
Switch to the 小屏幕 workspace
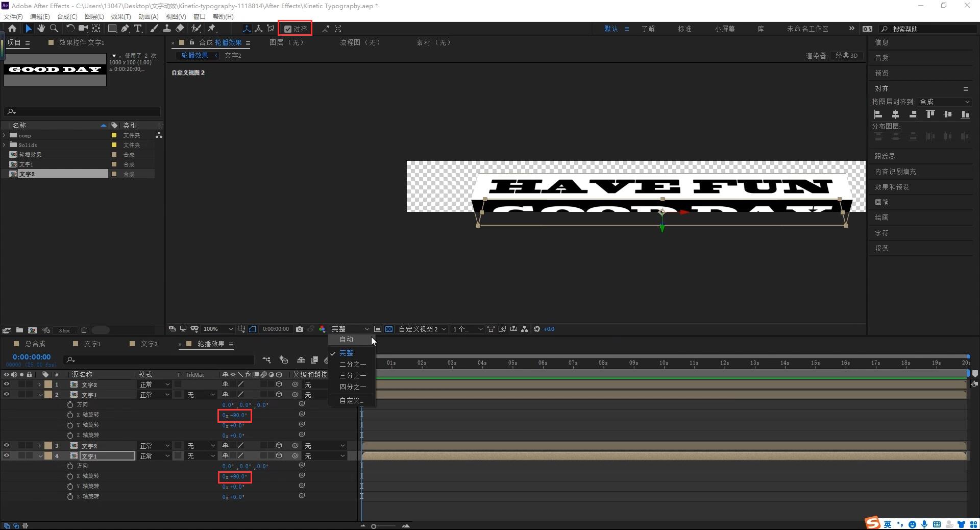724,29
